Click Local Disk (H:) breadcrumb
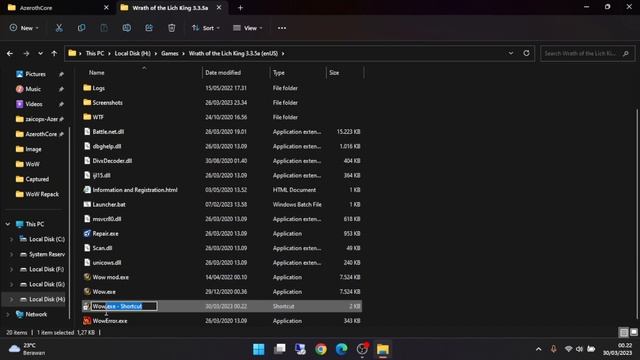Viewport: 640px width, 360px height. pyautogui.click(x=132, y=53)
